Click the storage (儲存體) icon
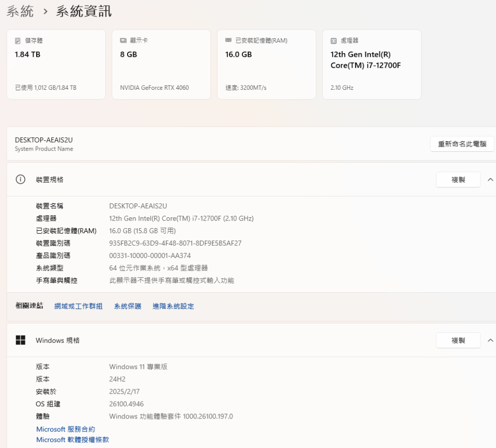This screenshot has width=496, height=448. point(18,41)
